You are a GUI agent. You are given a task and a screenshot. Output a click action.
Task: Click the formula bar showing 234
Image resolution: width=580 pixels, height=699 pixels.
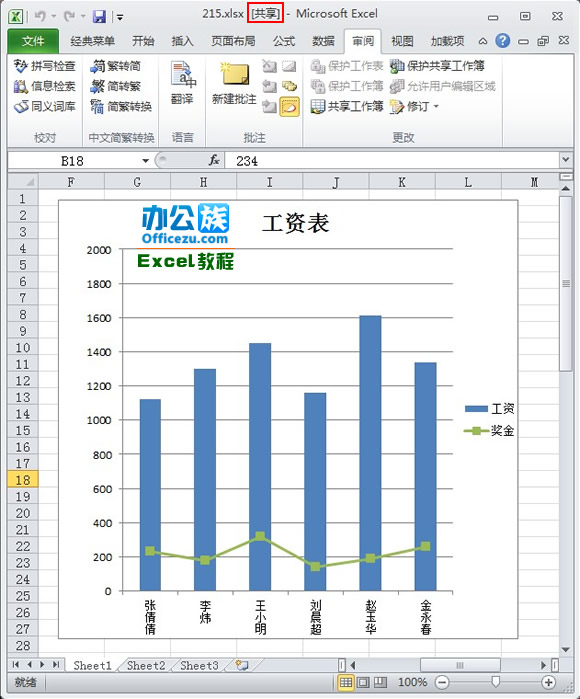[392, 161]
